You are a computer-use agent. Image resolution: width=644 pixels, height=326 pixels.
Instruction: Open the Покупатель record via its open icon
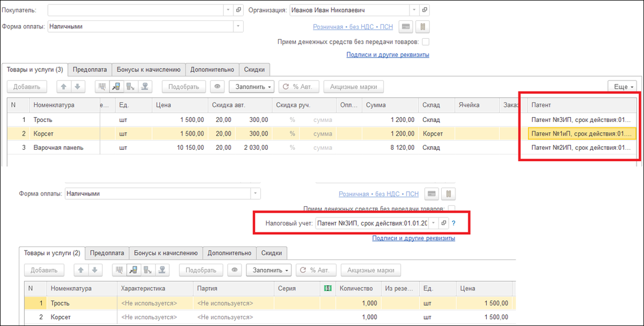point(239,10)
